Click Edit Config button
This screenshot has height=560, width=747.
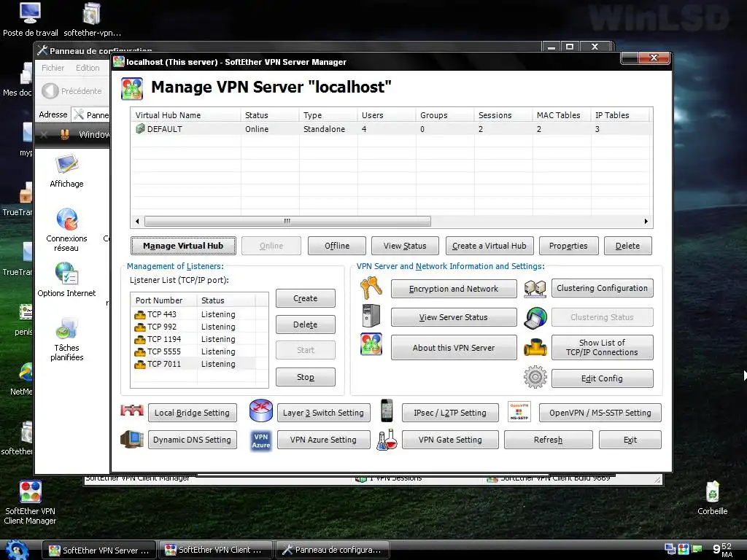click(x=602, y=378)
